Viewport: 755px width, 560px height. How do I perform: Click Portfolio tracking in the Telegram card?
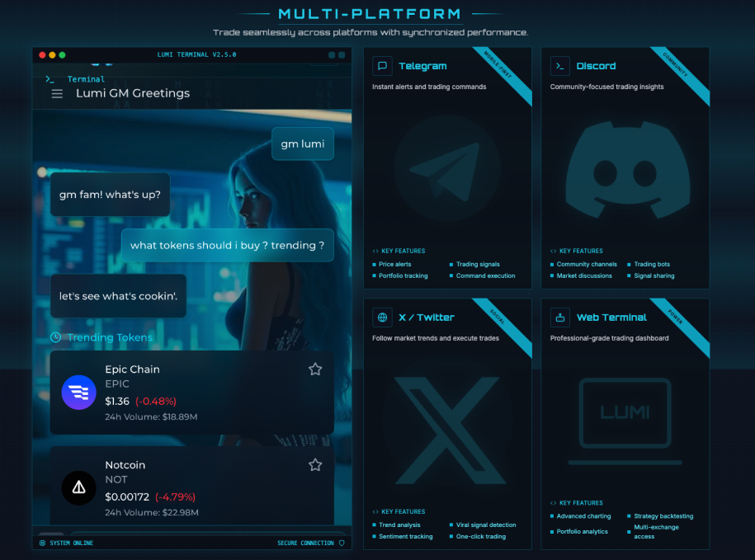pyautogui.click(x=403, y=275)
